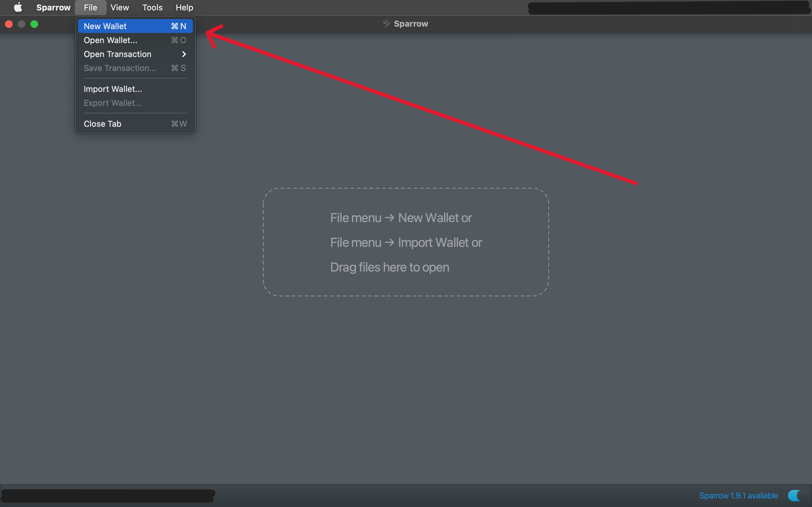Open the Help menu
812x507 pixels.
(184, 7)
